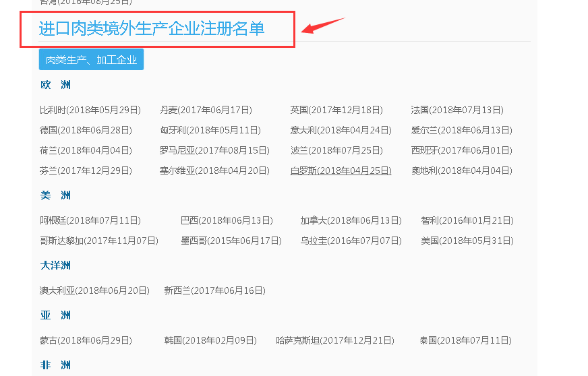Image resolution: width=588 pixels, height=376 pixels.
Task: Open 波兰(2018年07月25日) entry
Action: click(336, 150)
